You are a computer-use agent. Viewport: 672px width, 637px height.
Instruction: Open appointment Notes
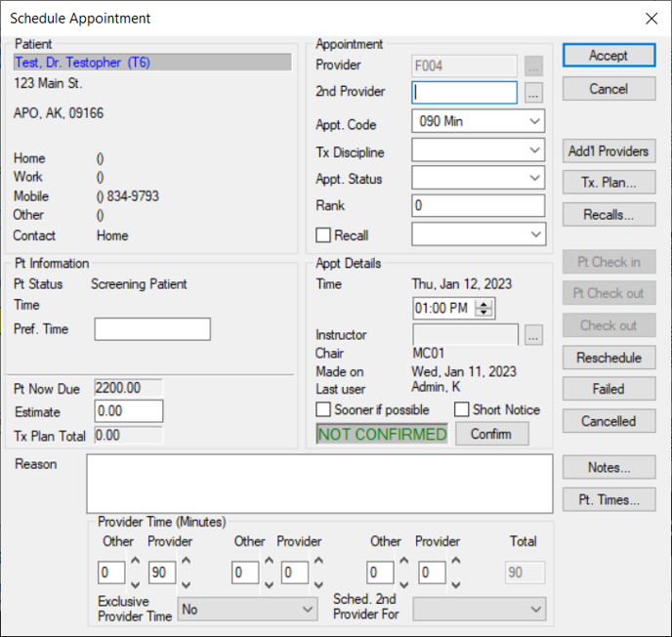click(609, 467)
